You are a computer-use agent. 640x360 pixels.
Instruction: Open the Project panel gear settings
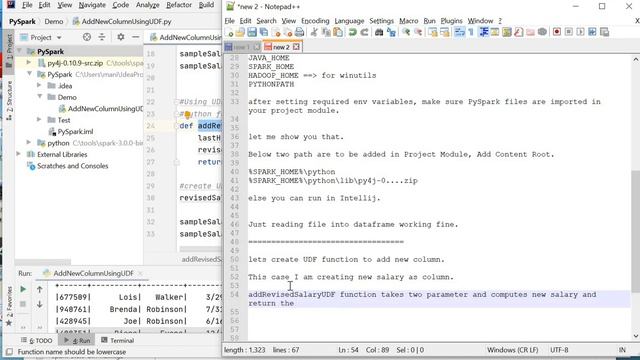click(x=120, y=37)
